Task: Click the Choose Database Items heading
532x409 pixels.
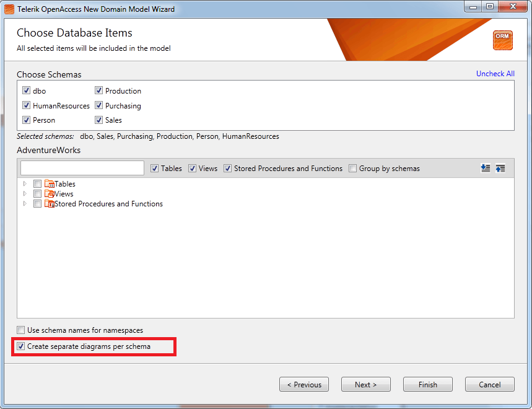Action: point(74,33)
